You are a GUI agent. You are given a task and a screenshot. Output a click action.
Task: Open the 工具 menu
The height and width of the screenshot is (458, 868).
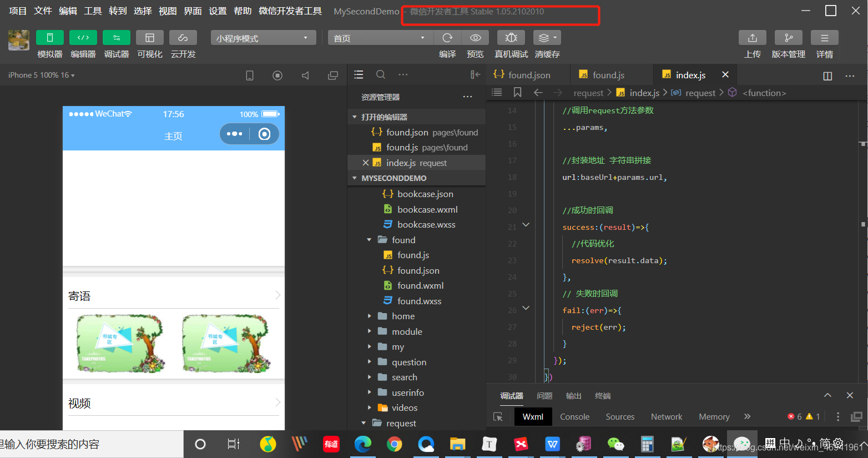[x=93, y=11]
